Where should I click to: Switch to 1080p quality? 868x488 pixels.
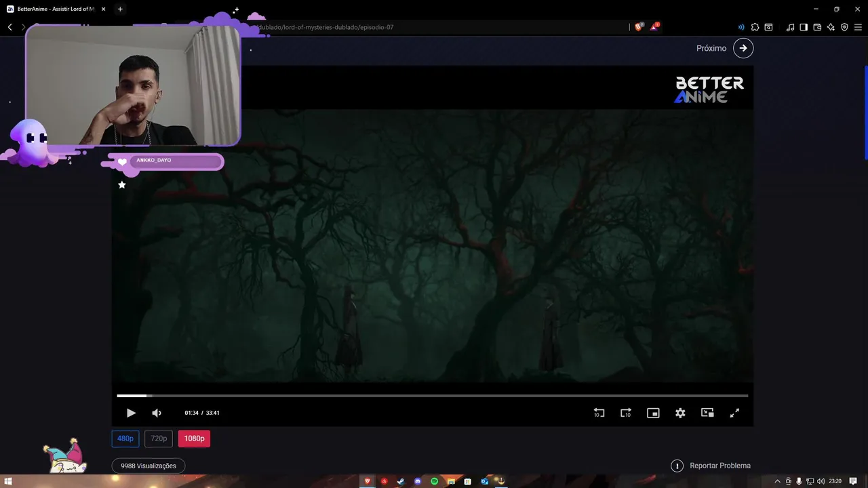pyautogui.click(x=194, y=439)
